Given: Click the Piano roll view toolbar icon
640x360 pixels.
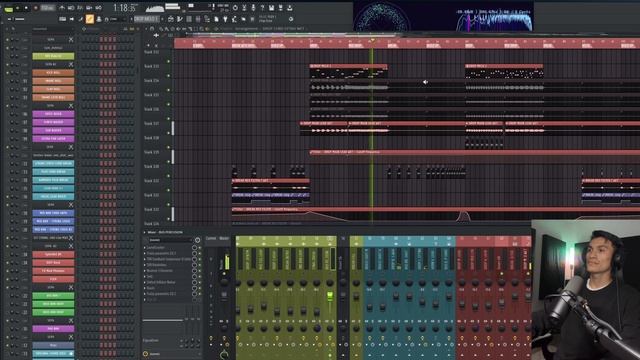Looking at the screenshot, I should click(x=180, y=19).
